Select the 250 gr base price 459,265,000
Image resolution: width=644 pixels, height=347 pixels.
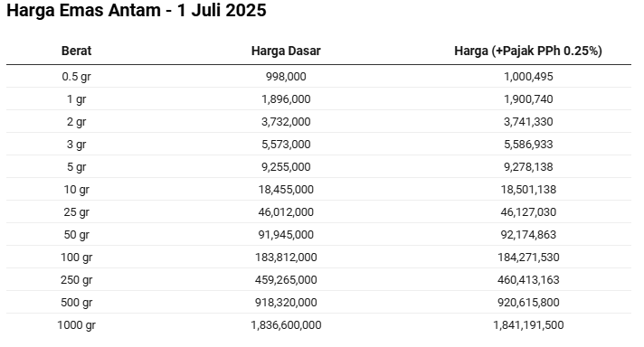point(286,280)
